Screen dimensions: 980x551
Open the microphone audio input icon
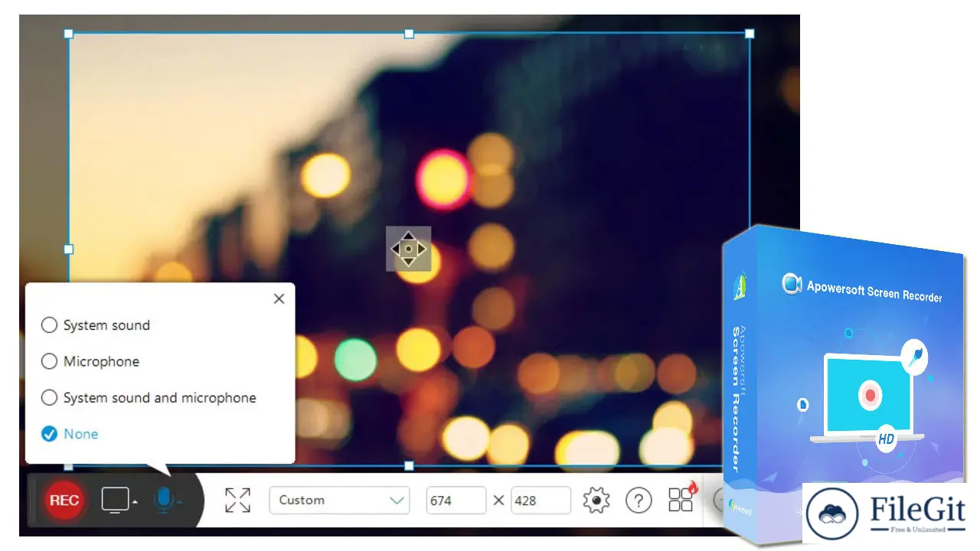pyautogui.click(x=163, y=500)
